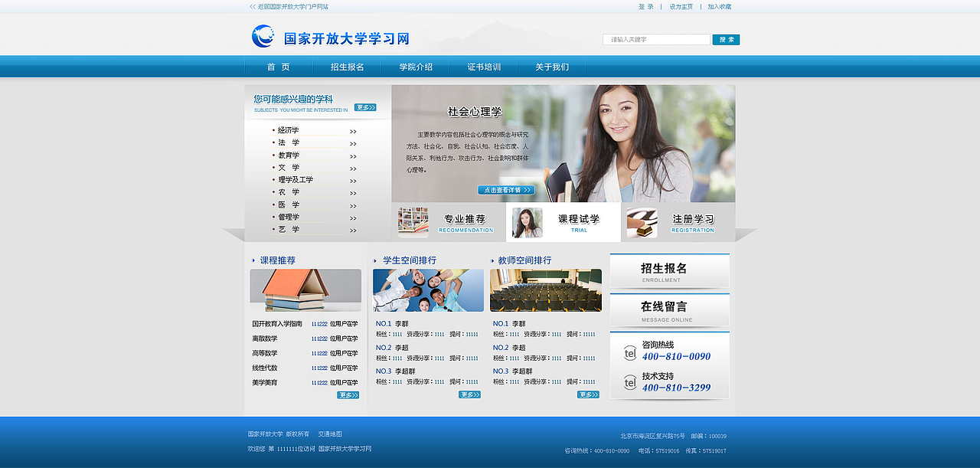Open the 注册学习 pen icon

coord(642,223)
